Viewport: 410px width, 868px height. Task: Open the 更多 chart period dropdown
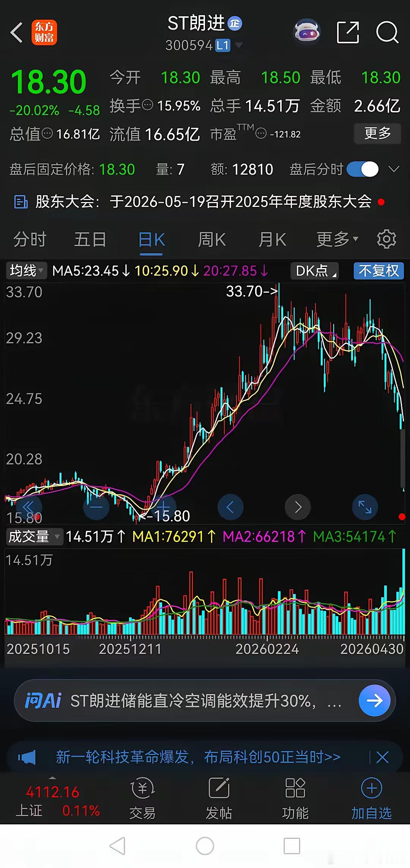(337, 240)
